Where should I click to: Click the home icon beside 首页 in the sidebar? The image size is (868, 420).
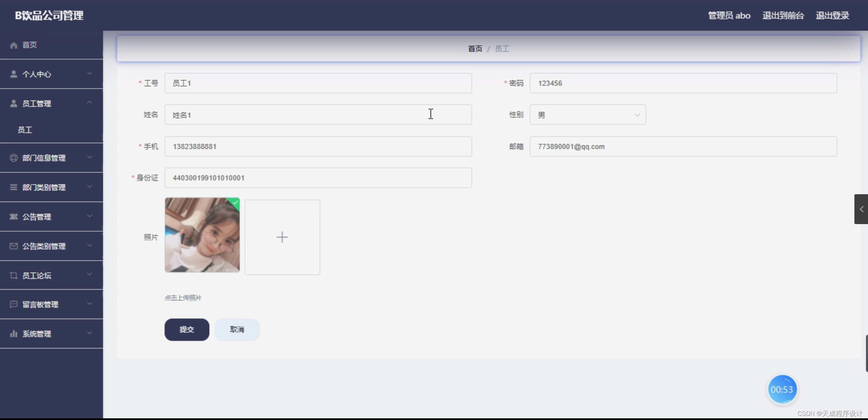pyautogui.click(x=14, y=45)
